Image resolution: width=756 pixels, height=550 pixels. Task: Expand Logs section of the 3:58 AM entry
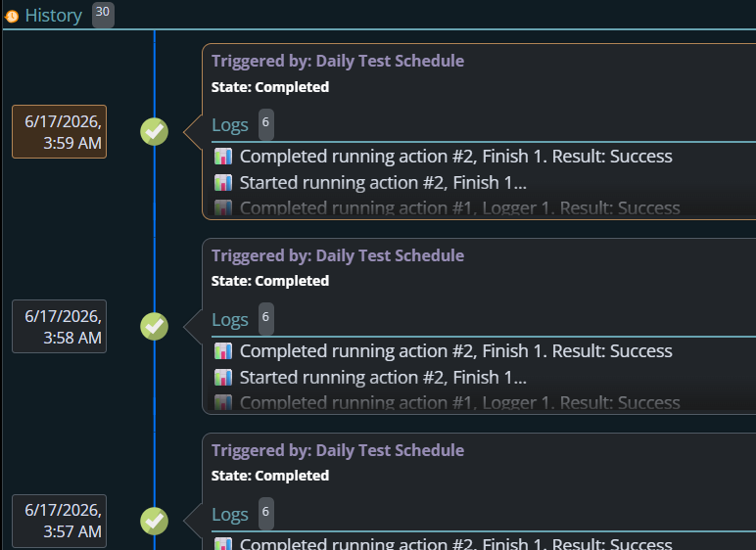click(x=230, y=320)
